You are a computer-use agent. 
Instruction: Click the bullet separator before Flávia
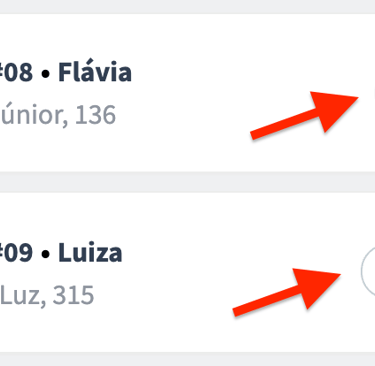tap(46, 74)
